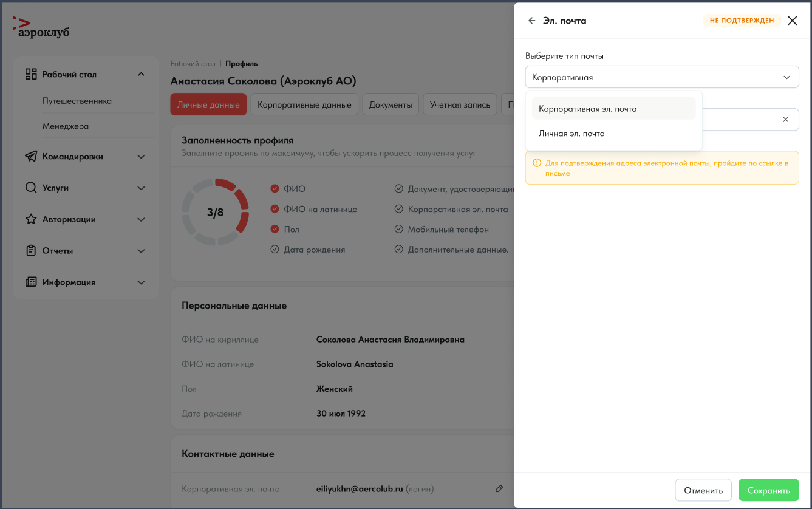Close the email side panel

pos(792,21)
